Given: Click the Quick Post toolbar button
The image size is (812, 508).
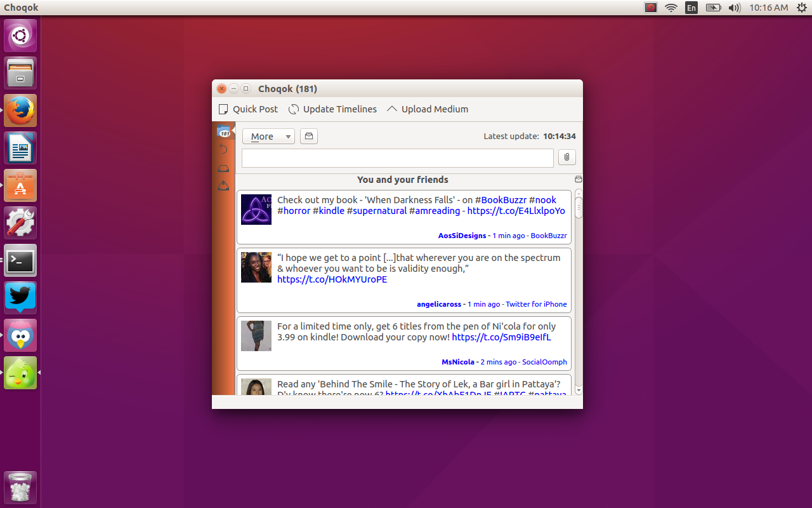Looking at the screenshot, I should (x=249, y=109).
